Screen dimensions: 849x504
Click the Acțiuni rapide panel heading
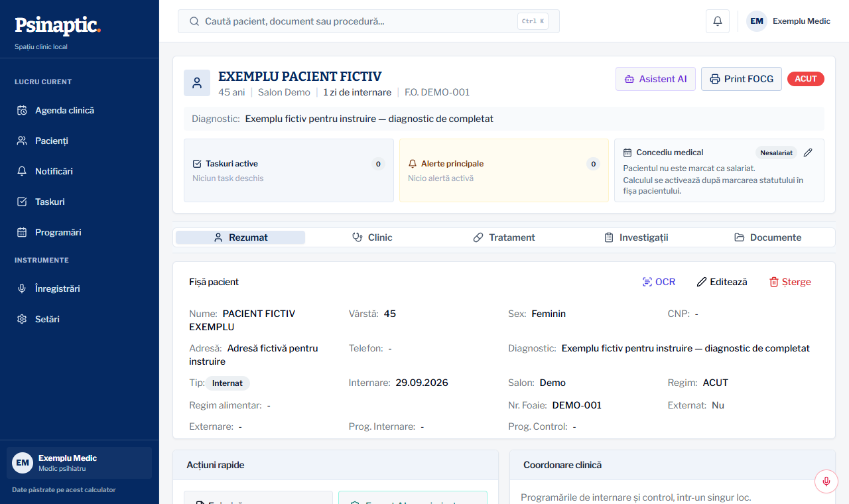(216, 465)
